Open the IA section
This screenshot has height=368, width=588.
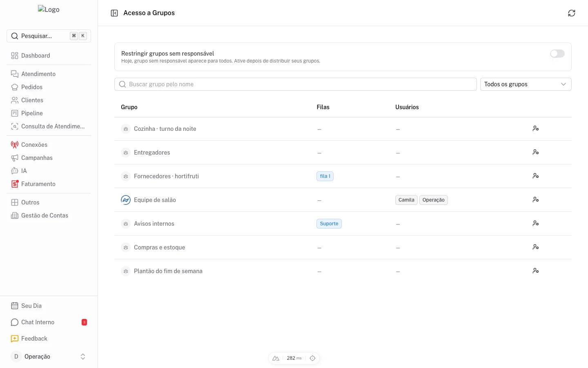point(49,171)
